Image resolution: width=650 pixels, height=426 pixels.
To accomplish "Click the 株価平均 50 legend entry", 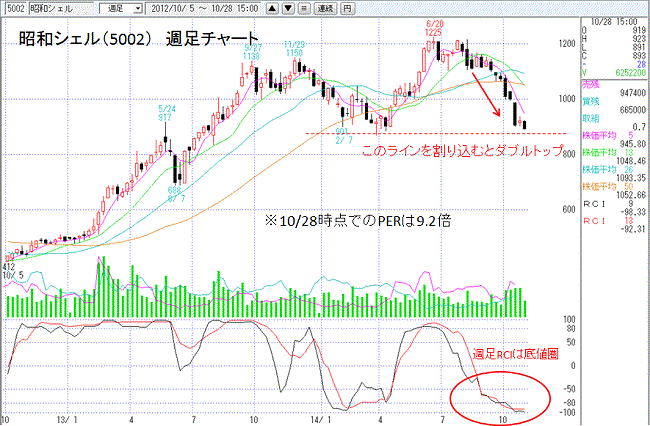I will pos(610,186).
